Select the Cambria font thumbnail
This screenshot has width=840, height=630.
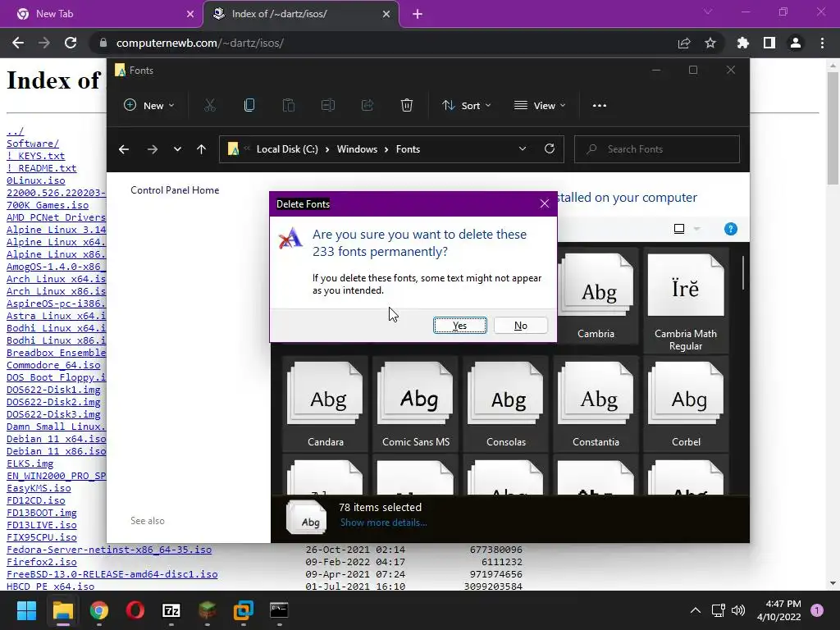tap(596, 296)
